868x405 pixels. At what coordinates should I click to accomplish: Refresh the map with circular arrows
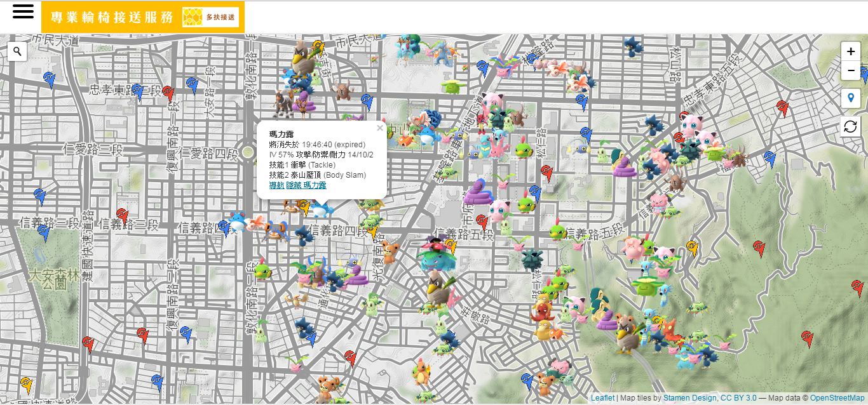tap(850, 126)
